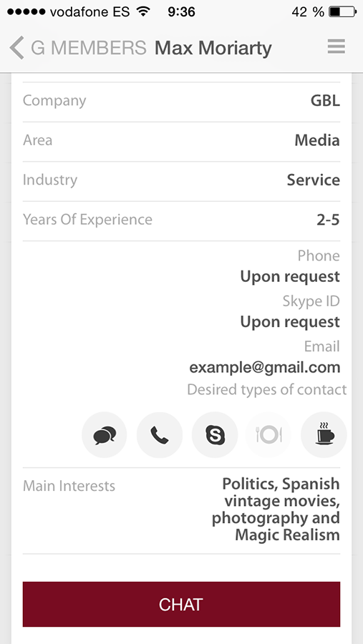Tap the Wi-Fi status icon
This screenshot has height=644, width=363.
pyautogui.click(x=143, y=11)
